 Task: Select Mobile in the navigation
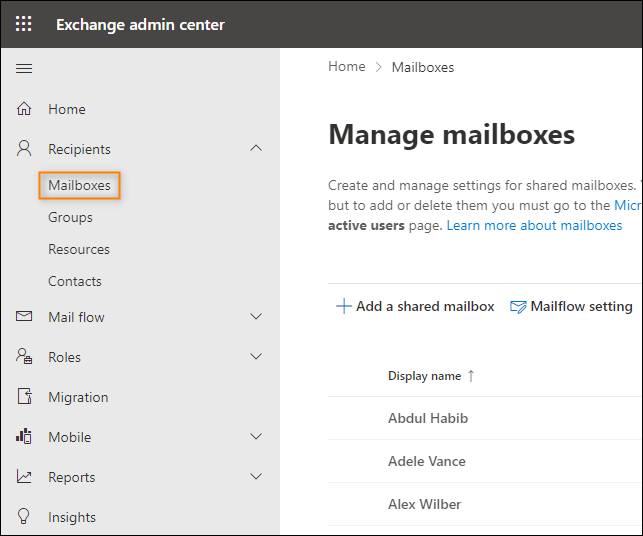[69, 437]
